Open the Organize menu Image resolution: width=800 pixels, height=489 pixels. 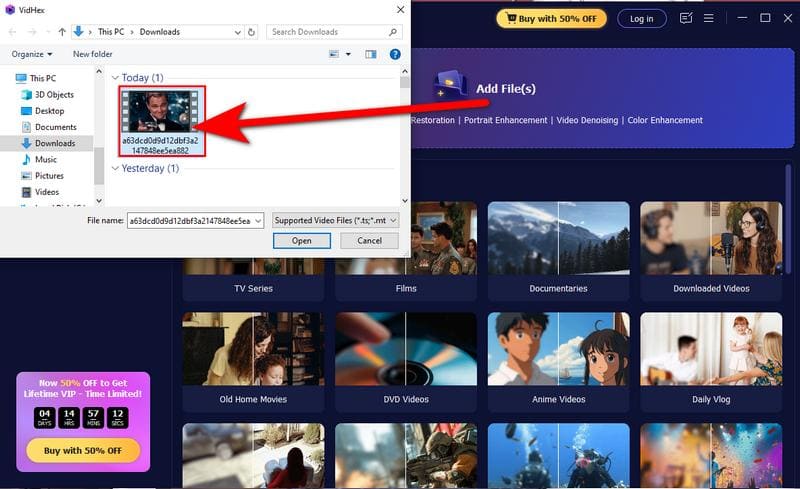coord(33,54)
